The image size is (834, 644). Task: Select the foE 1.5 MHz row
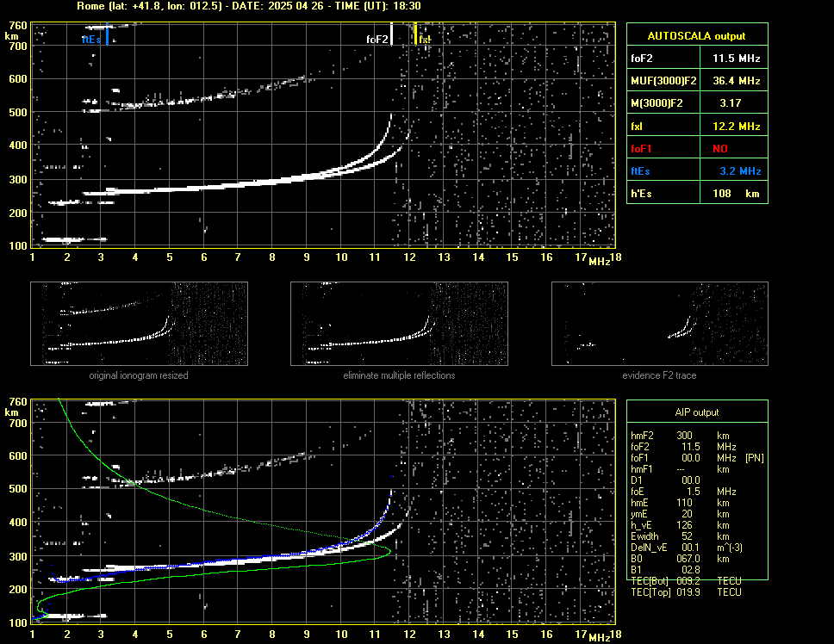pyautogui.click(x=684, y=492)
